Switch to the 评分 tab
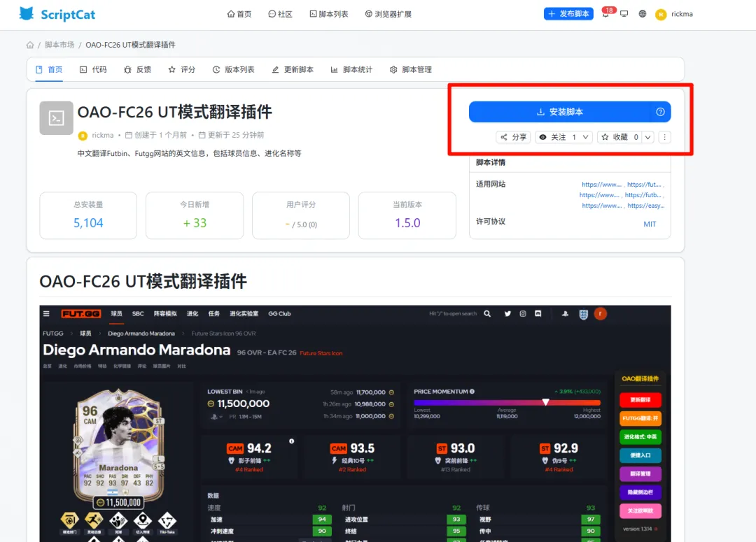 182,69
